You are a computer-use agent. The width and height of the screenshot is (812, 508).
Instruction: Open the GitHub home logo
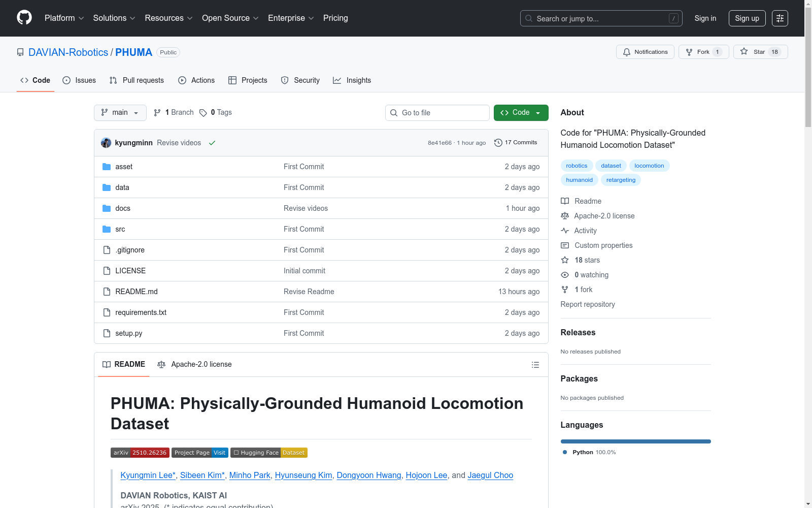pos(24,18)
